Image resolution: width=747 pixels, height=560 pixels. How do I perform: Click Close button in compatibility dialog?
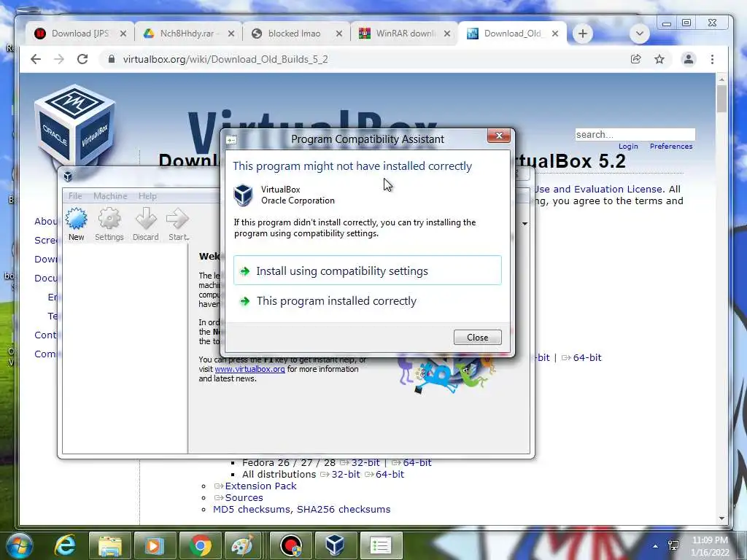tap(477, 337)
